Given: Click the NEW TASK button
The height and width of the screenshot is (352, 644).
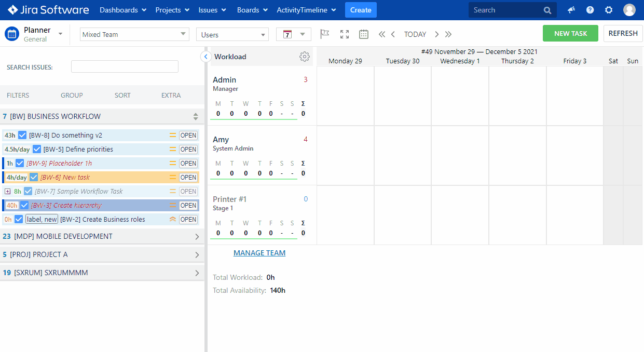Looking at the screenshot, I should pyautogui.click(x=570, y=33).
